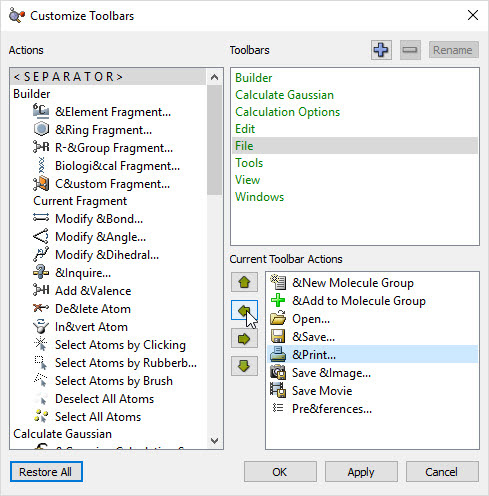This screenshot has height=496, width=489.
Task: Select the View toolbar entry
Action: 355,180
